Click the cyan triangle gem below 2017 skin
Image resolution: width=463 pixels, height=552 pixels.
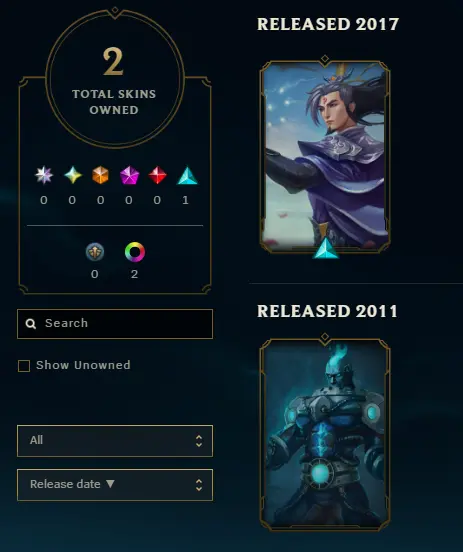pos(326,248)
